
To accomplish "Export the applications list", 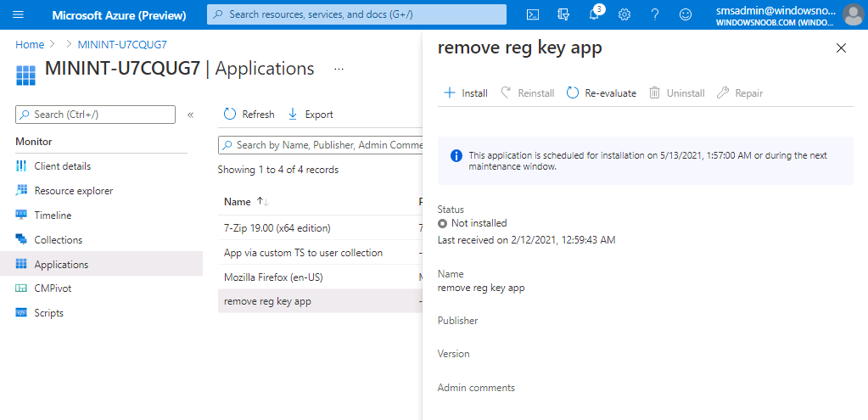I will 311,115.
